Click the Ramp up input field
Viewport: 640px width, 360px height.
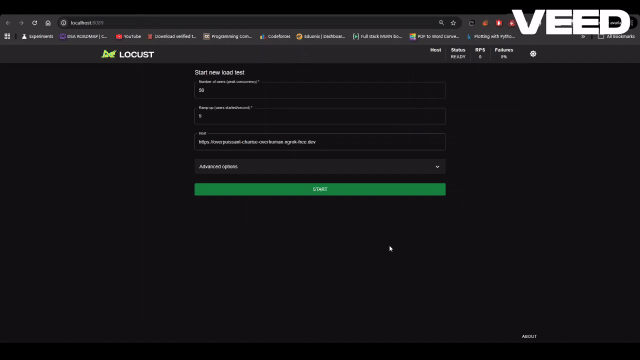tap(320, 116)
